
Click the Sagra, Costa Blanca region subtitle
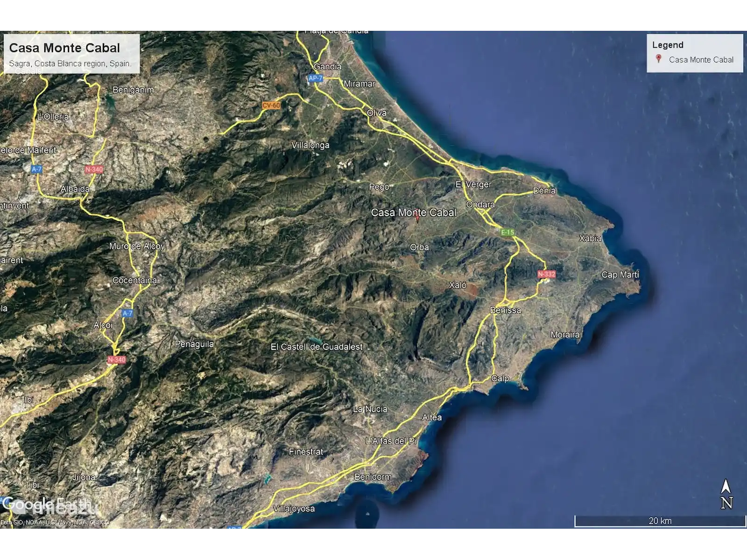click(70, 63)
